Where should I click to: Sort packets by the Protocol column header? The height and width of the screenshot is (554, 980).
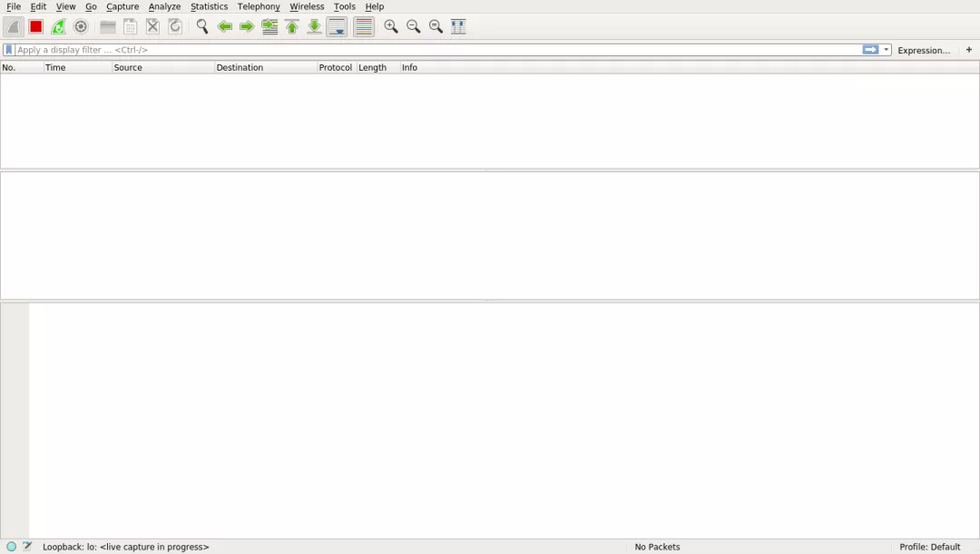(336, 67)
